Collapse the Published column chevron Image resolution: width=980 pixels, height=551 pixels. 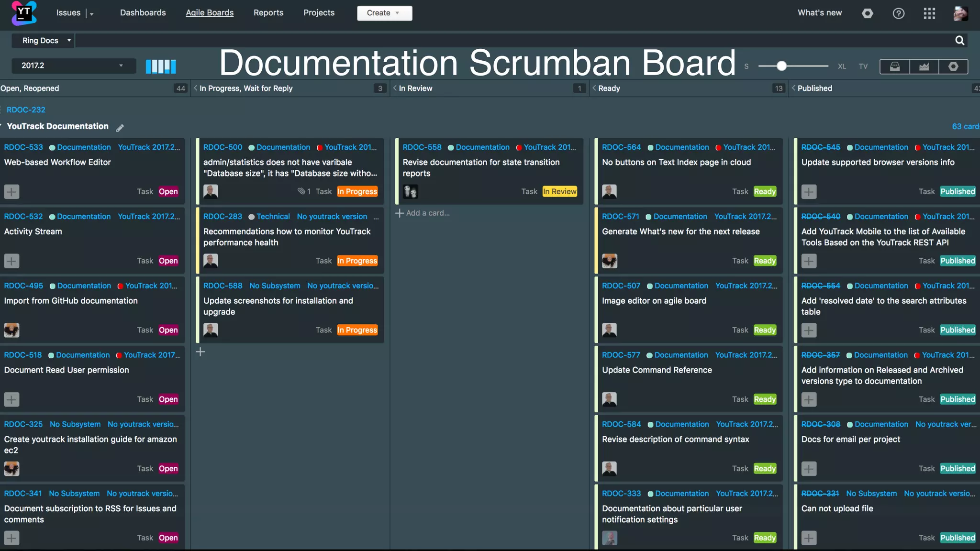point(793,88)
